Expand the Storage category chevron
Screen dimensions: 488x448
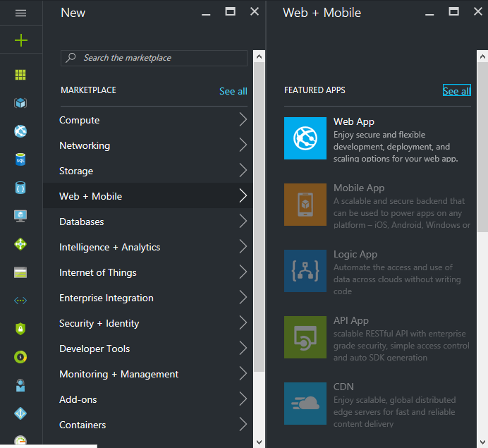point(243,170)
